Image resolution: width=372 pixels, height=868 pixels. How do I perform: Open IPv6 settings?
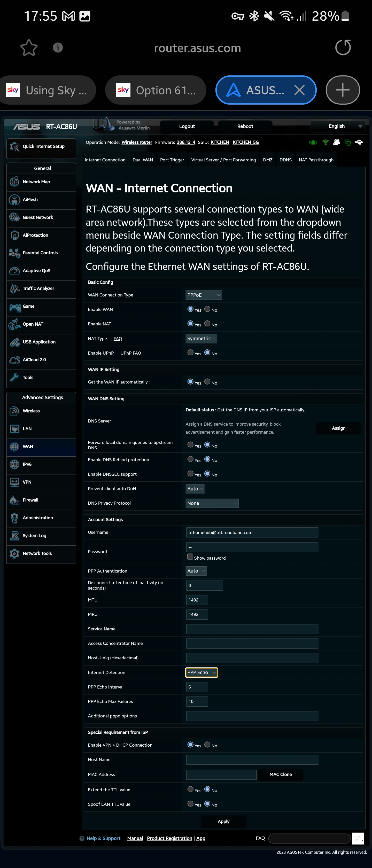point(41,465)
